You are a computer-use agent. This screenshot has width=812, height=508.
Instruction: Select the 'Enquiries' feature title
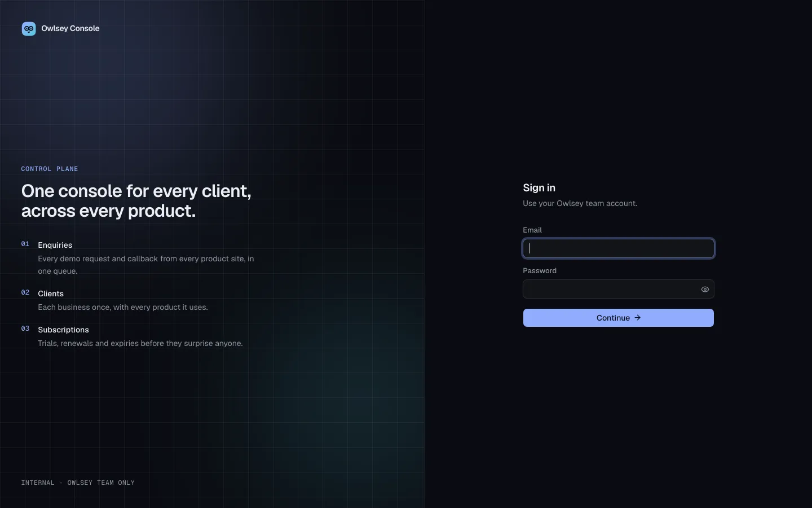(x=55, y=245)
